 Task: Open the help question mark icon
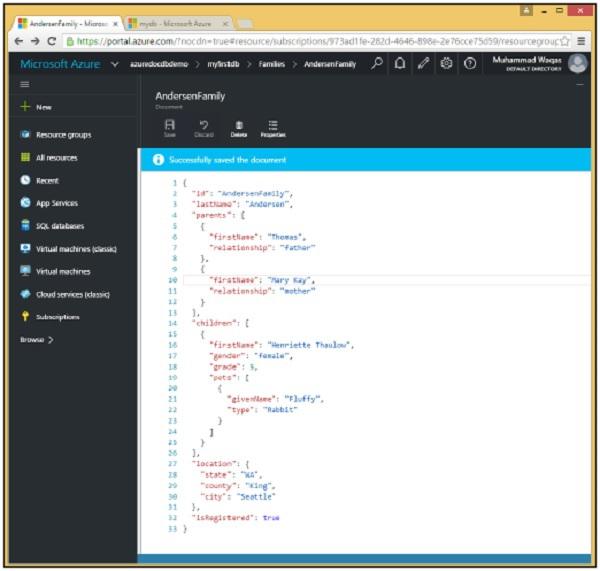[x=469, y=63]
